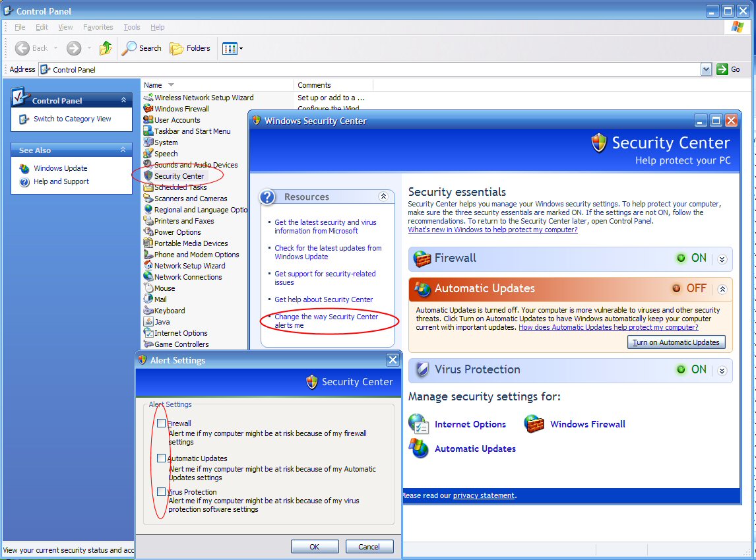Select the Game Controllers icon
756x560 pixels.
tap(148, 344)
